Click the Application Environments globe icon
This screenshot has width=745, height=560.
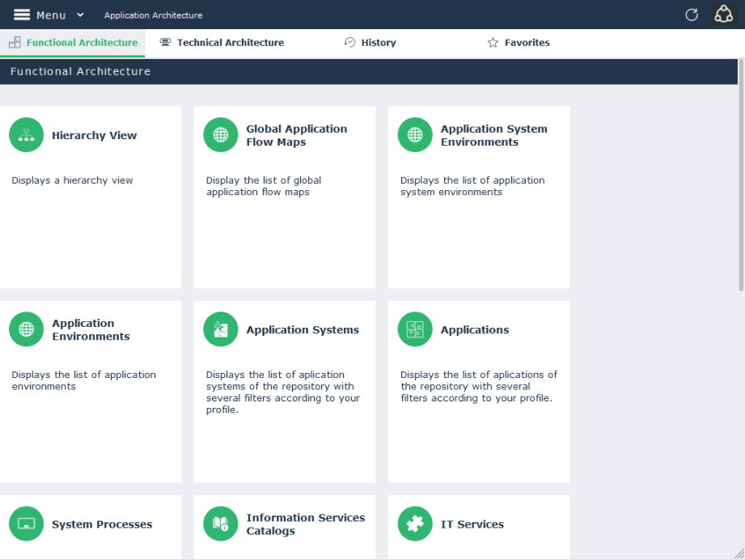26,329
